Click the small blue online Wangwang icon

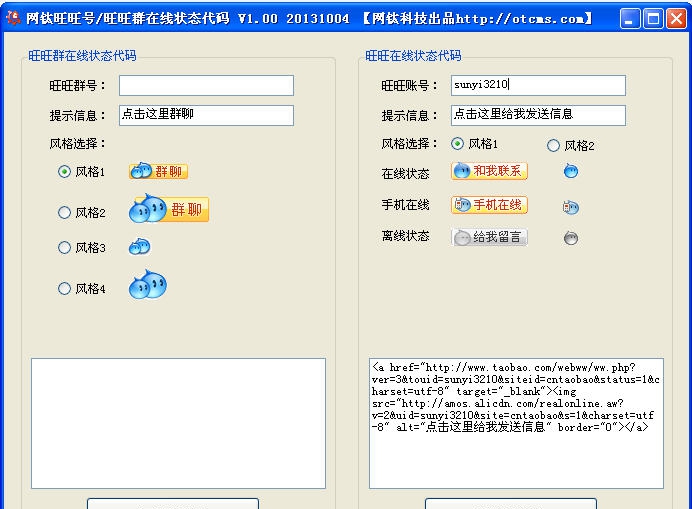[x=571, y=170]
